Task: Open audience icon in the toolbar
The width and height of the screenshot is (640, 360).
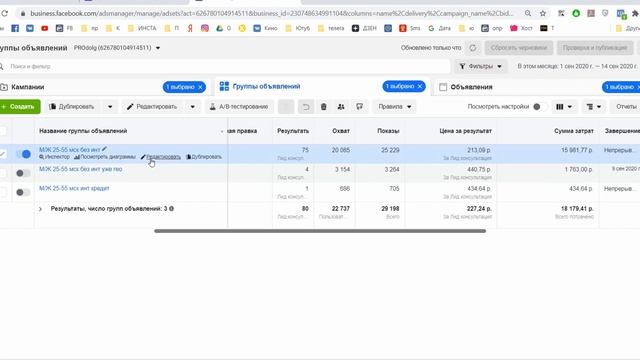Action: (341, 107)
